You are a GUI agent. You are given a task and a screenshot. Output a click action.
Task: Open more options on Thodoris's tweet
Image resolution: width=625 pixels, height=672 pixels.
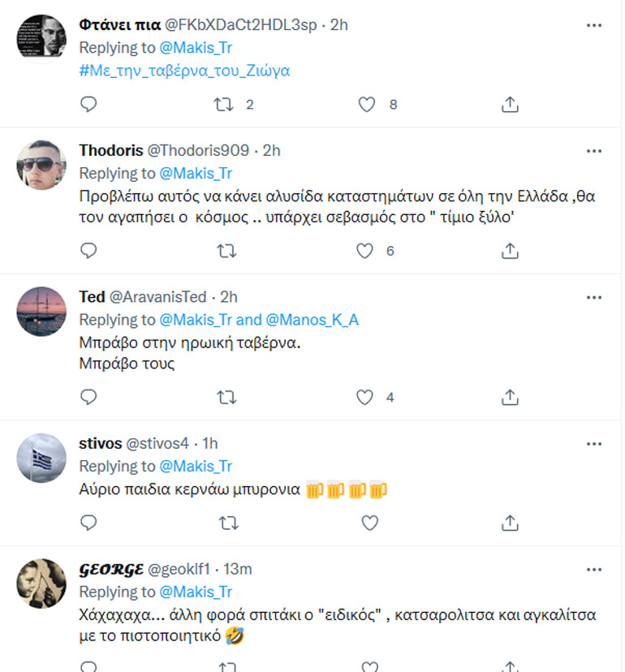coord(594,151)
